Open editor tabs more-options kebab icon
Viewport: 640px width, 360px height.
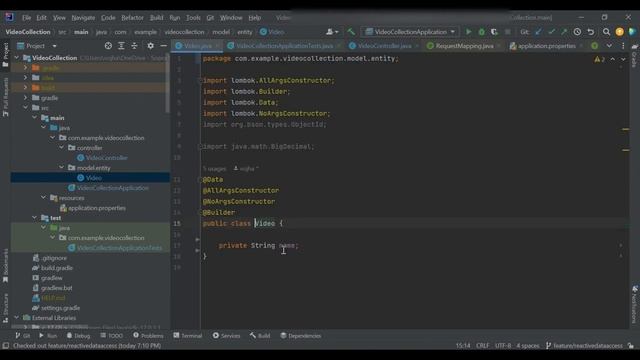pos(623,46)
